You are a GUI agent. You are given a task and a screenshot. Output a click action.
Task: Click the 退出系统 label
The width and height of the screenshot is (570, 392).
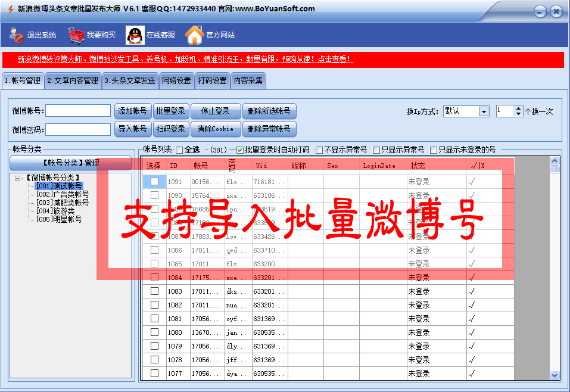pos(42,35)
